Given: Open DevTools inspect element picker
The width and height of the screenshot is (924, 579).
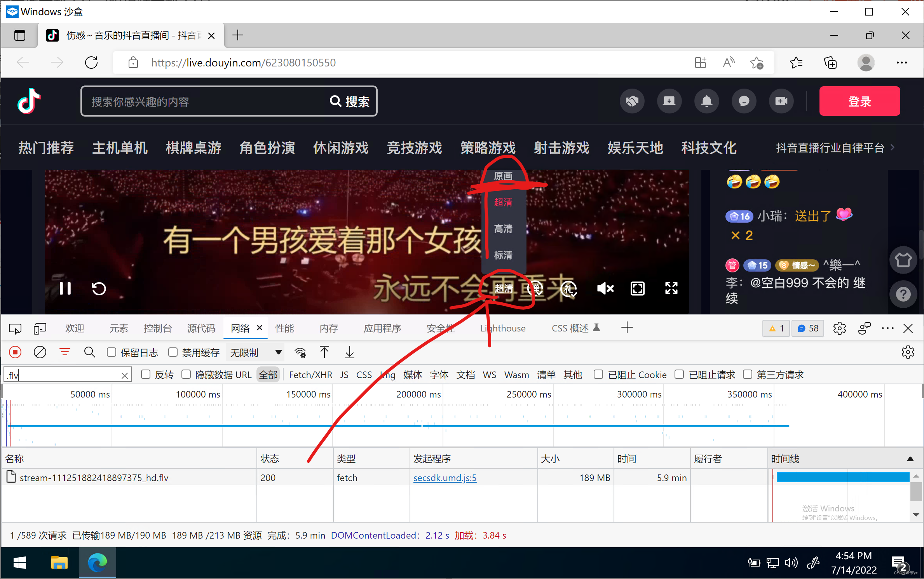Looking at the screenshot, I should click(15, 328).
